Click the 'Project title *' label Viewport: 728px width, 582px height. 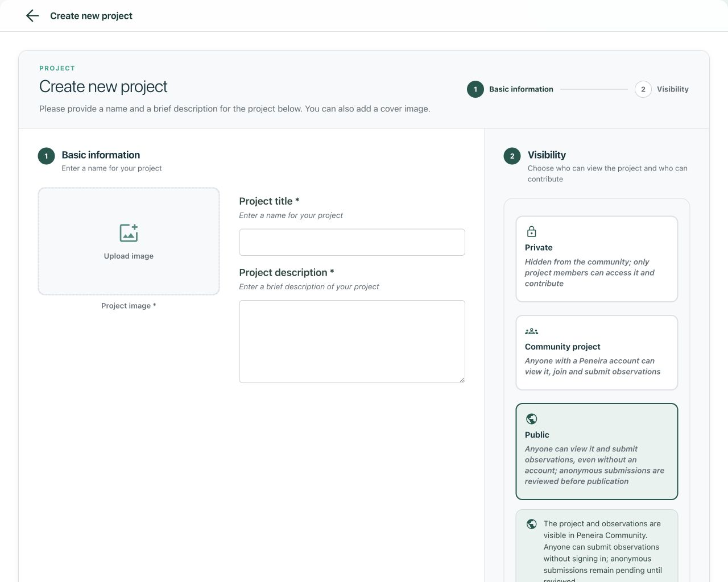(x=269, y=201)
